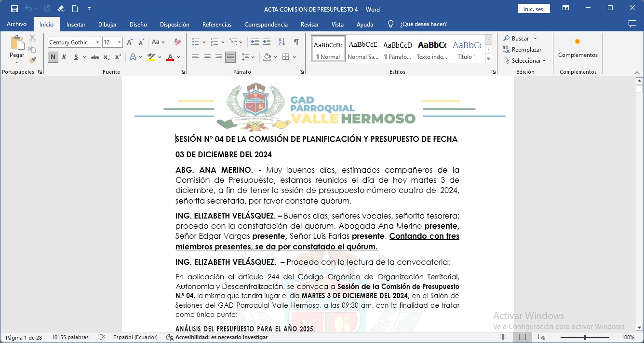Click the Save icon in title bar
Image resolution: width=644 pixels, height=343 pixels.
14,9
